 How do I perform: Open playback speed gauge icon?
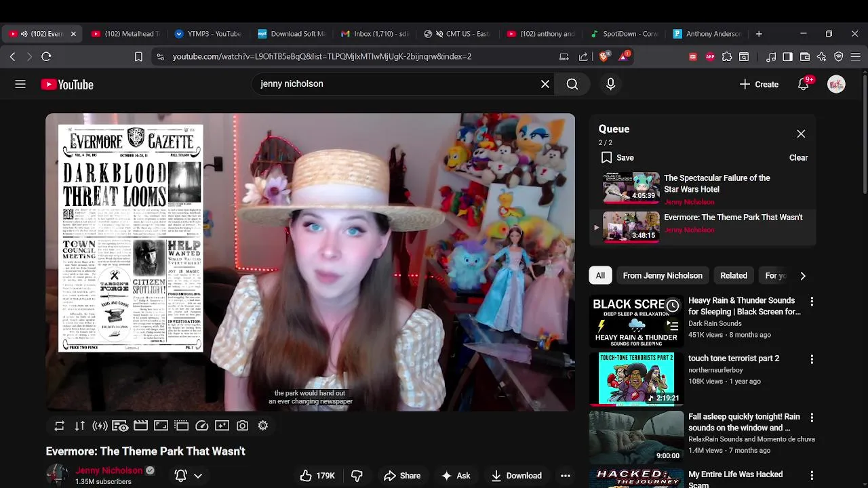(201, 426)
